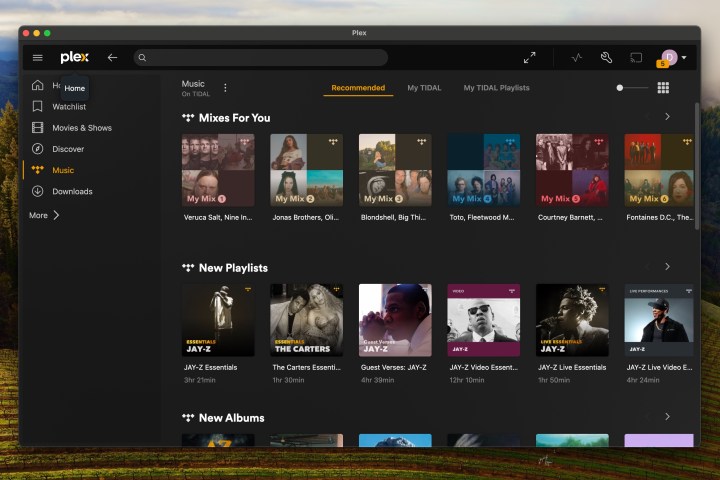
Task: Select Music in the sidebar
Action: pyautogui.click(x=63, y=170)
